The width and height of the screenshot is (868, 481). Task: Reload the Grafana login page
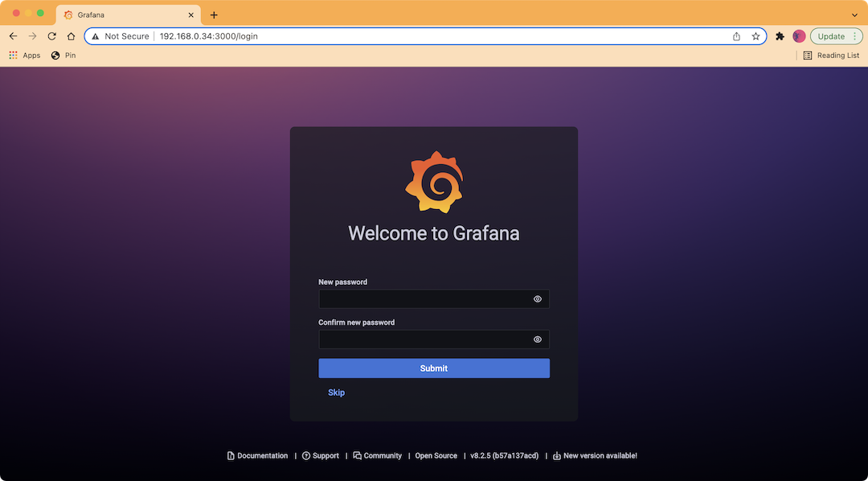52,36
